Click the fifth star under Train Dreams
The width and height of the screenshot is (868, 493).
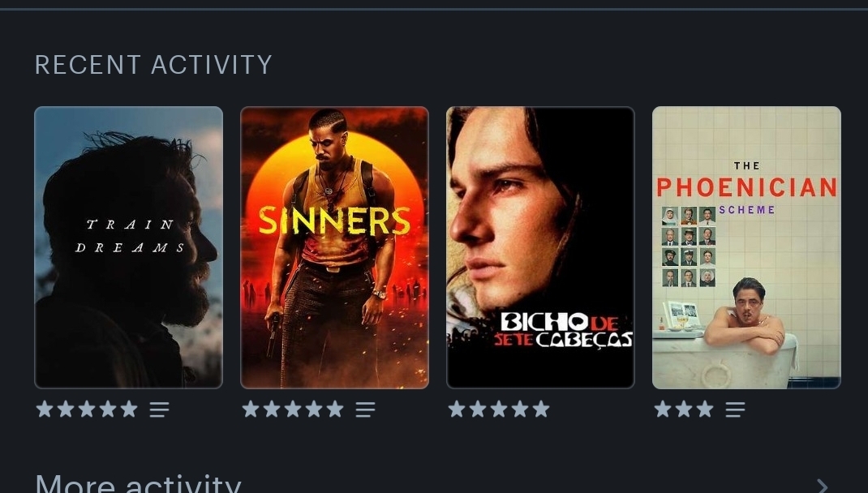click(x=129, y=409)
